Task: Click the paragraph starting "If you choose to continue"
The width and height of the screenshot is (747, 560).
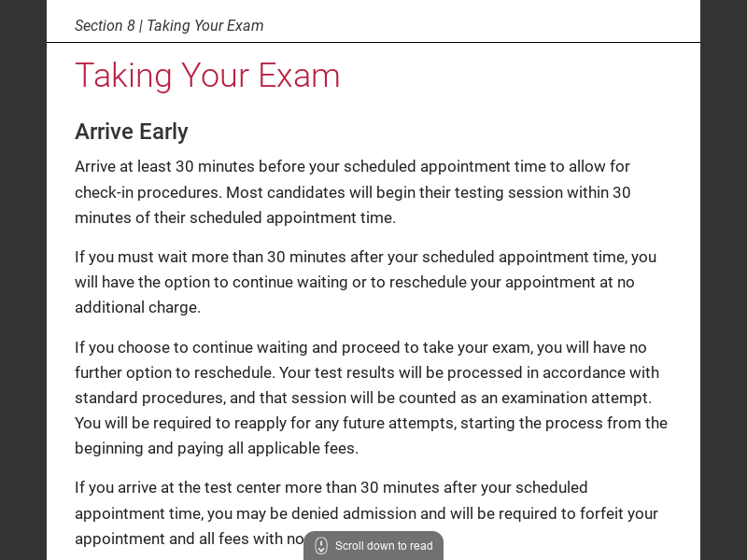Action: click(371, 398)
